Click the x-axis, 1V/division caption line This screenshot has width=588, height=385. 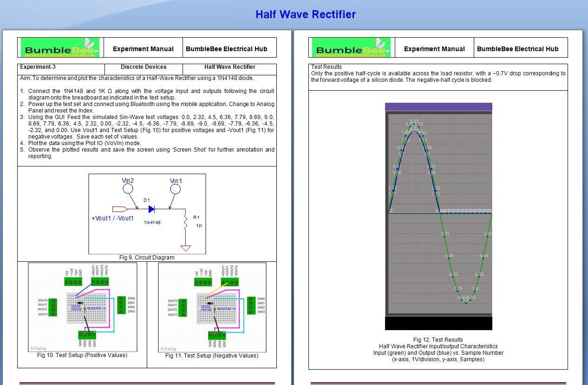(438, 359)
